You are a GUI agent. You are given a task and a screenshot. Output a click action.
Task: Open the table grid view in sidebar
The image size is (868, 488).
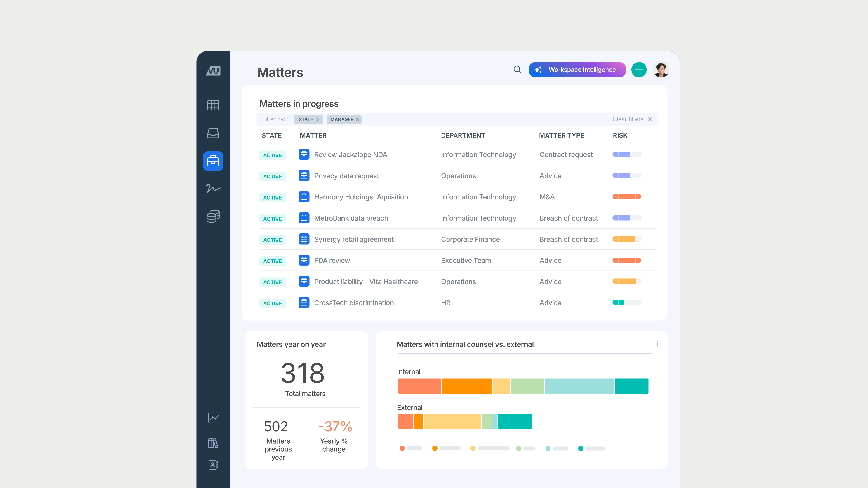pos(213,105)
